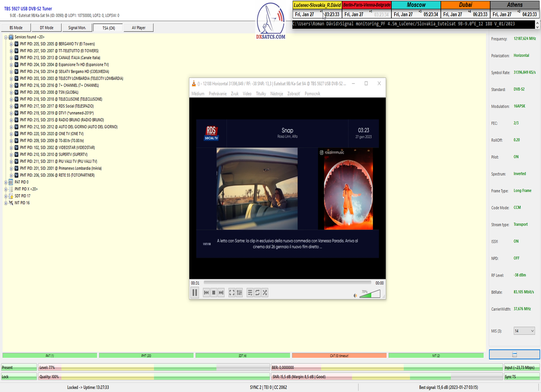Collapse the Services found tree node

click(x=6, y=37)
